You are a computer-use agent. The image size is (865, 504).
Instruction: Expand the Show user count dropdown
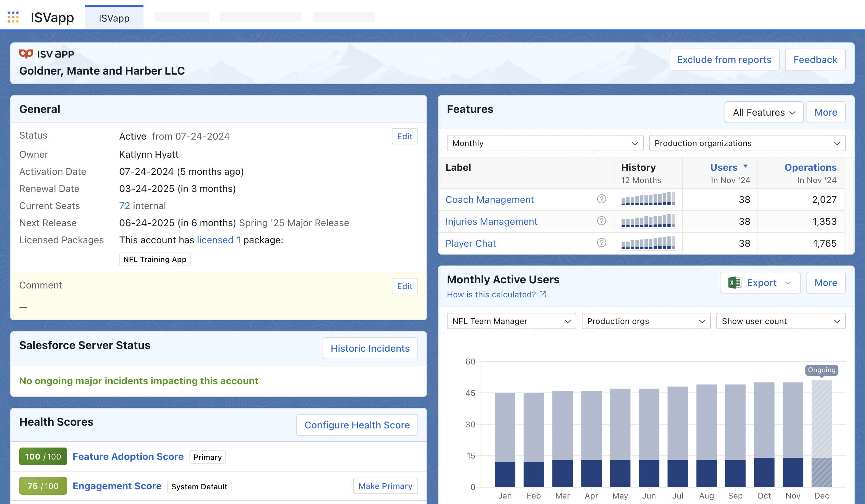tap(780, 321)
